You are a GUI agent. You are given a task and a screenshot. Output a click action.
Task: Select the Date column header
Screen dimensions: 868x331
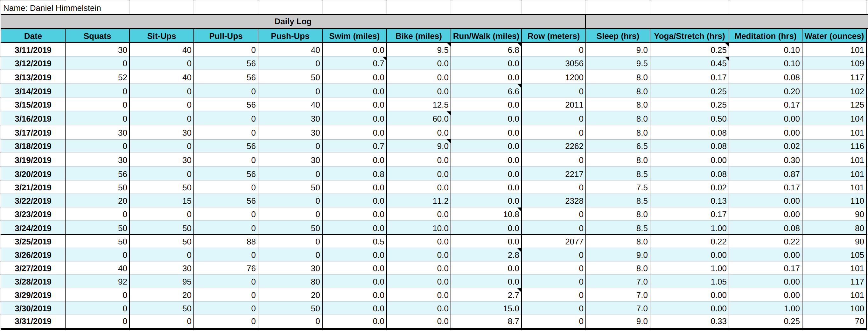[33, 36]
